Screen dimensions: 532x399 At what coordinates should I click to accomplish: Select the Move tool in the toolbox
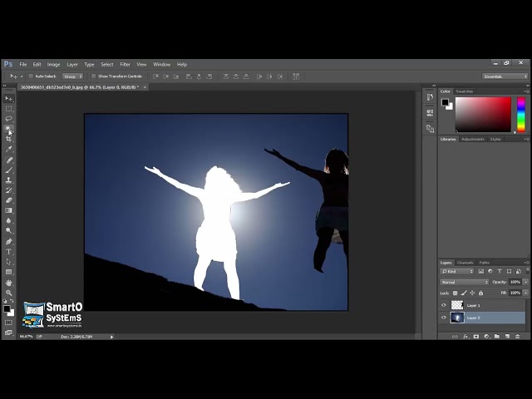pos(9,99)
